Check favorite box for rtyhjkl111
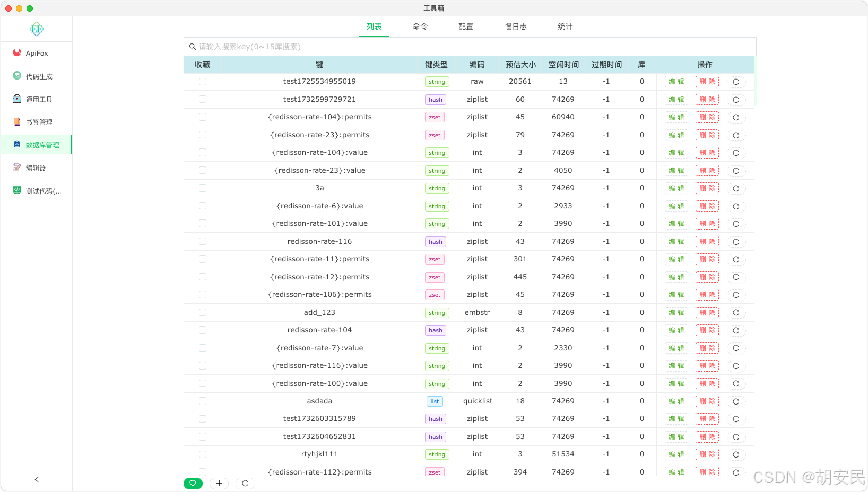 coord(203,454)
